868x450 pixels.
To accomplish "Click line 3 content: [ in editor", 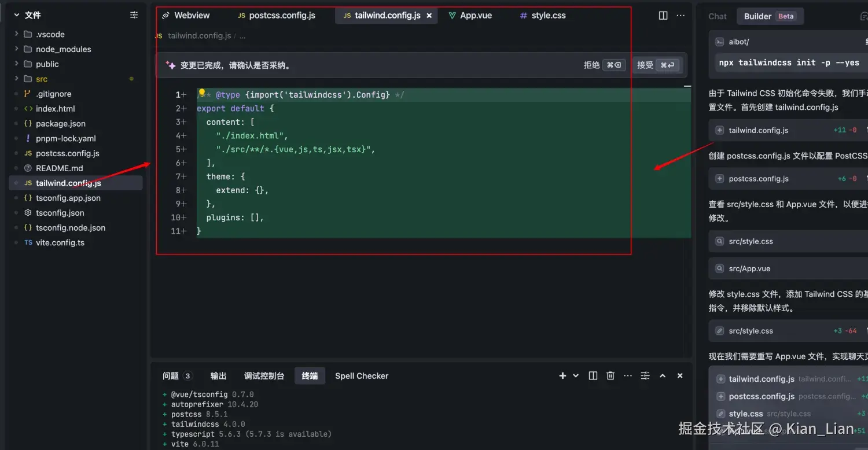I will 230,122.
